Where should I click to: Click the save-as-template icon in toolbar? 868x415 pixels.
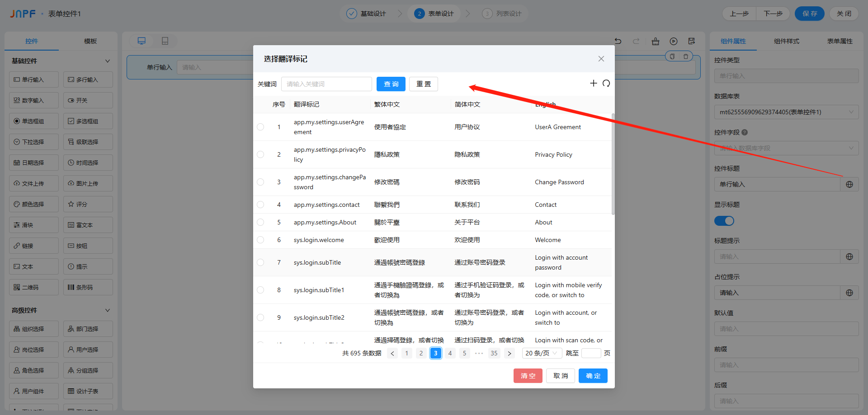(692, 41)
